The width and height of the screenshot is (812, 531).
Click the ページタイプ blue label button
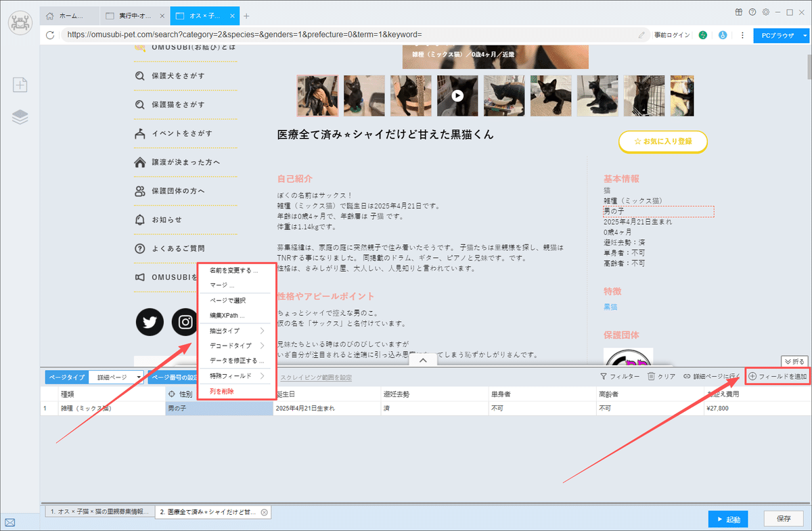click(x=68, y=377)
